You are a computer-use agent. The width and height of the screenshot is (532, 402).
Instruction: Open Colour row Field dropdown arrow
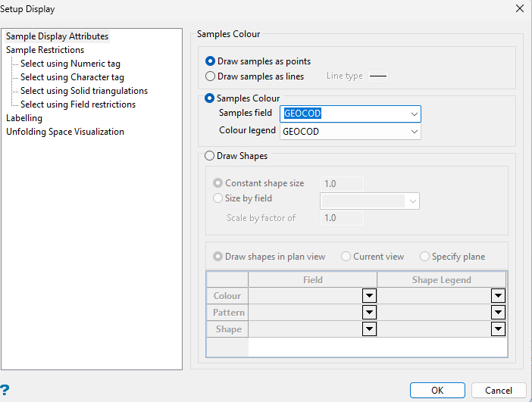369,296
